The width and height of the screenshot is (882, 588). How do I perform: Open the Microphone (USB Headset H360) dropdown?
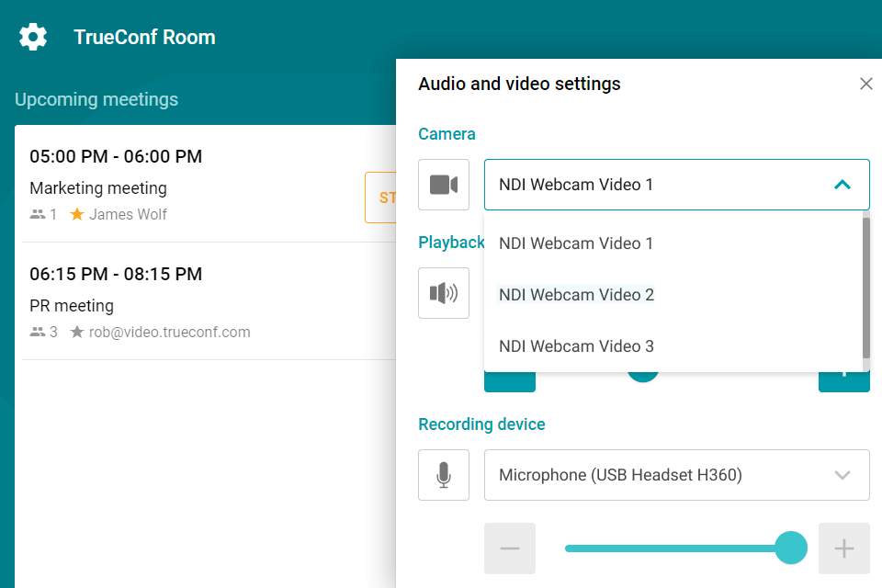tap(677, 475)
